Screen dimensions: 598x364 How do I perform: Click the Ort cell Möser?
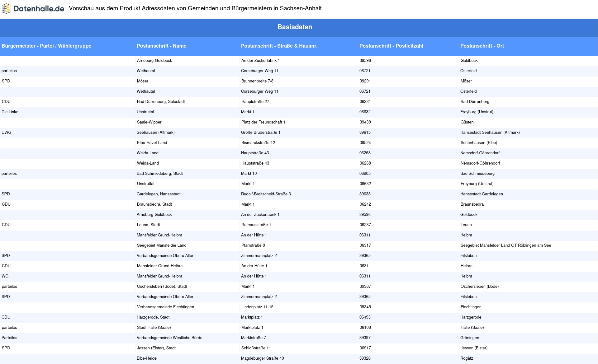click(466, 81)
